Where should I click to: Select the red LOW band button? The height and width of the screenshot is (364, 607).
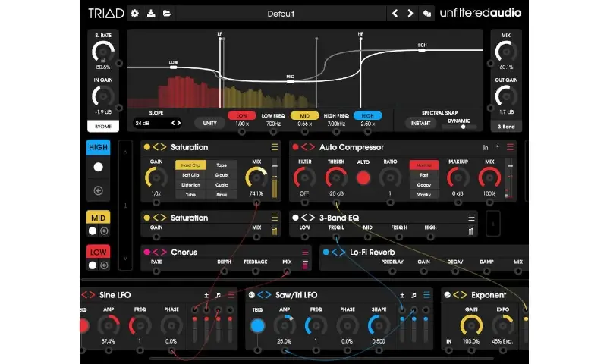(241, 116)
